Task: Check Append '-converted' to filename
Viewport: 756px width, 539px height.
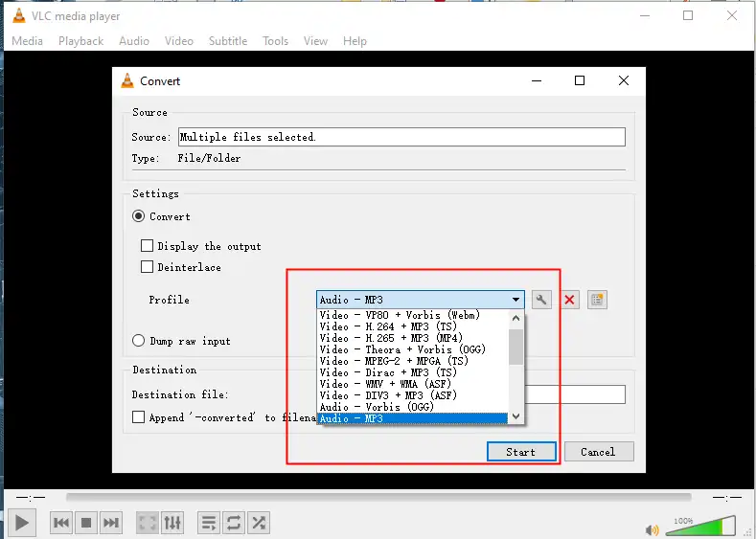Action: pos(138,416)
